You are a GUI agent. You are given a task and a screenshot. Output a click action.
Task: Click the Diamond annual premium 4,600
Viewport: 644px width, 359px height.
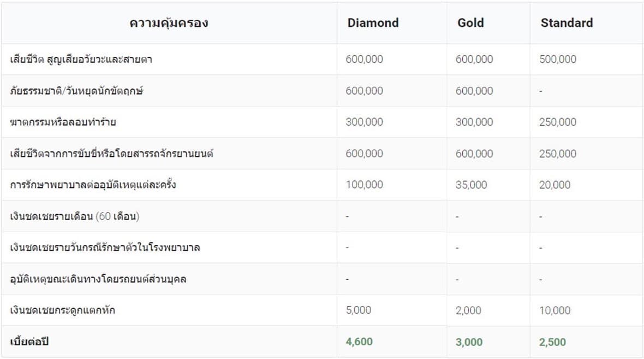click(x=359, y=342)
